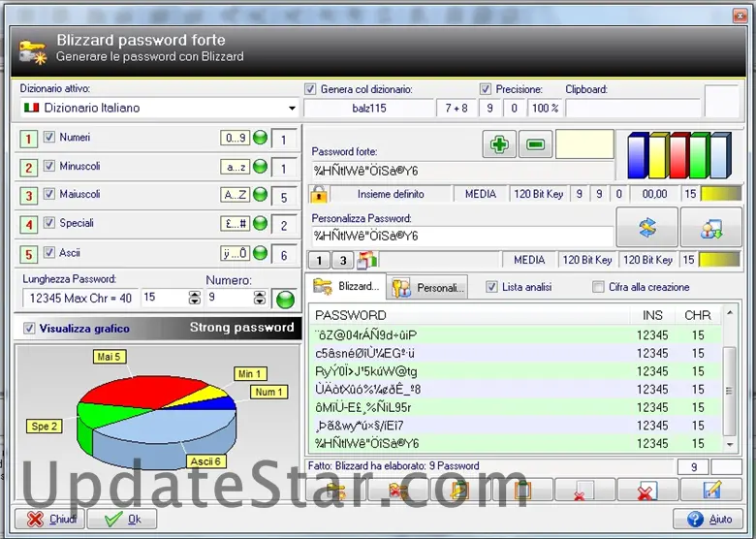
Task: Click the red number 5 box beside Ascii
Action: (x=28, y=254)
